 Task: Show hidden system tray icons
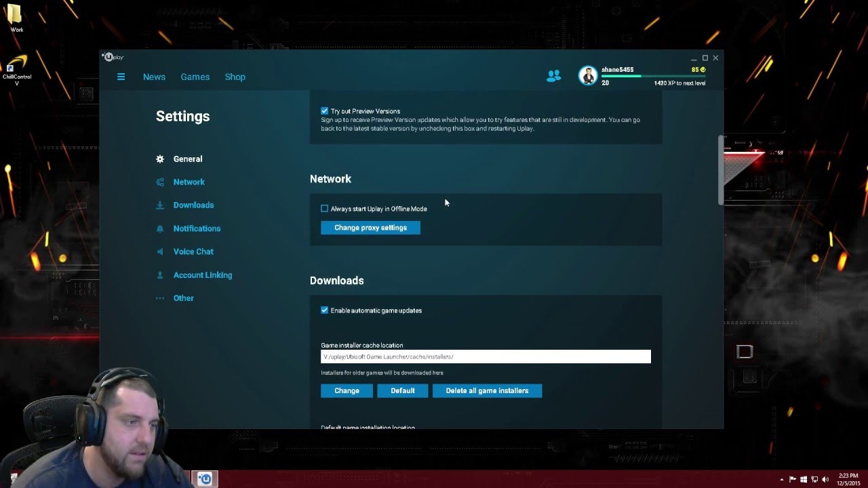[x=781, y=479]
